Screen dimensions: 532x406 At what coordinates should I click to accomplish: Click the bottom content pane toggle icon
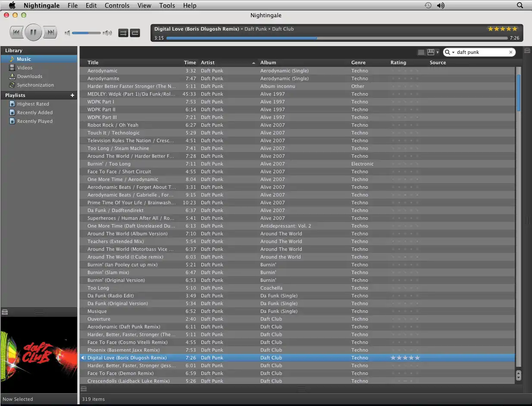84,388
